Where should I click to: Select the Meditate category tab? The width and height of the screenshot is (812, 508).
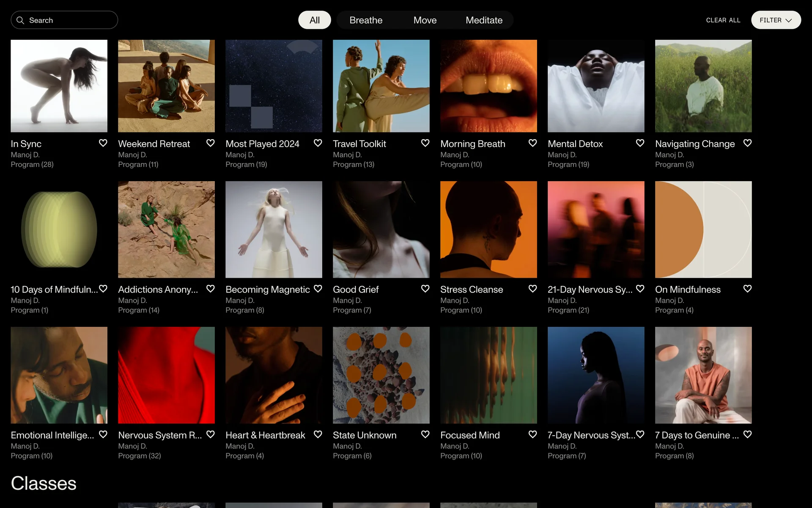(484, 20)
